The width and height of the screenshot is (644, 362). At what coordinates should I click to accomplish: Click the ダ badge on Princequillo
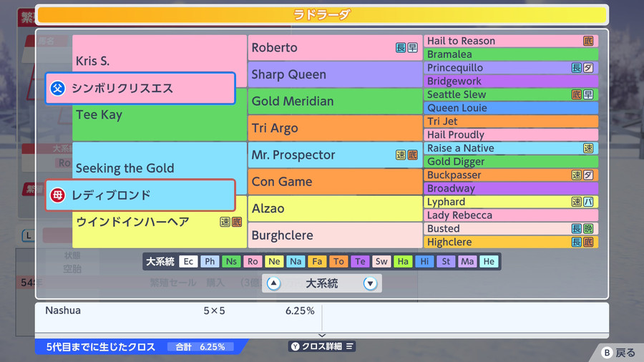pos(588,68)
